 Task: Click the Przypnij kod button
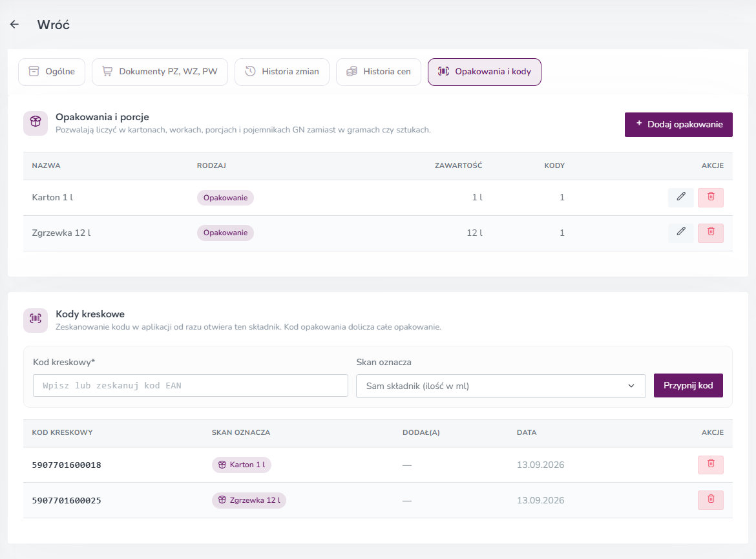(x=689, y=385)
